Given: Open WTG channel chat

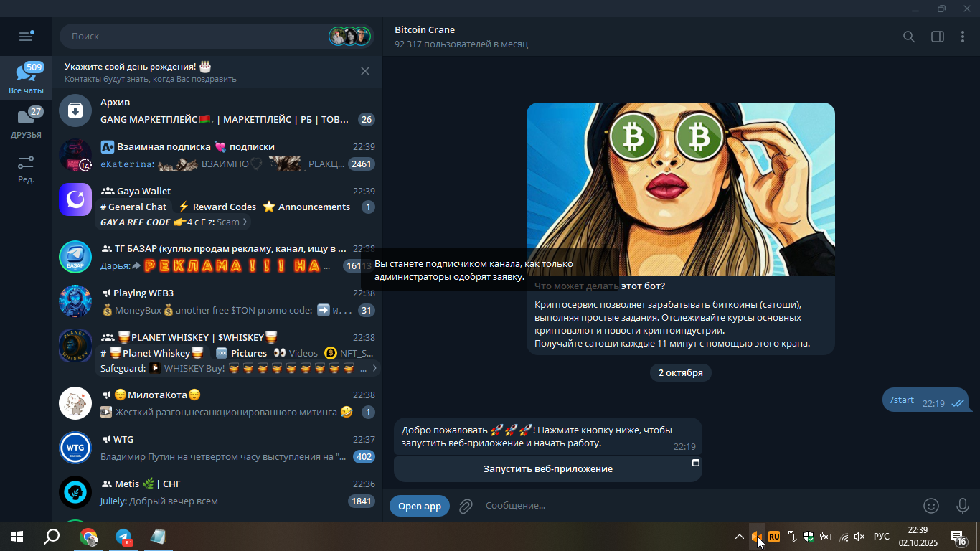Looking at the screenshot, I should (217, 448).
